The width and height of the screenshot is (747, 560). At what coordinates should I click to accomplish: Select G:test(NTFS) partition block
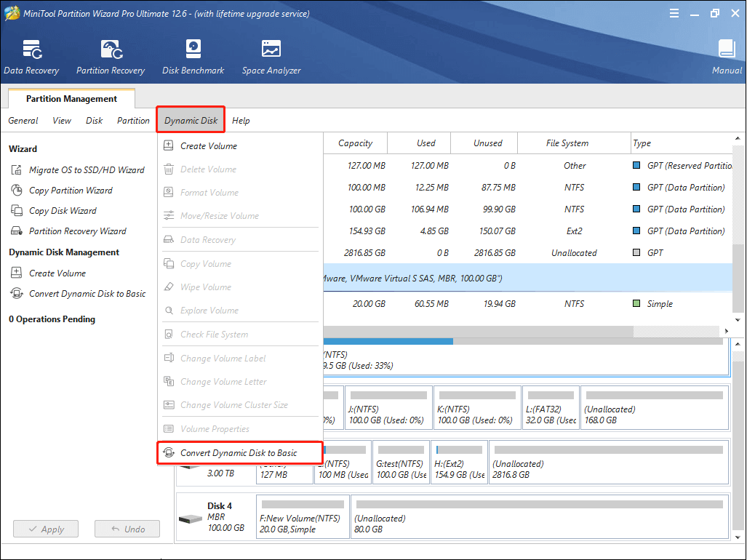point(401,463)
